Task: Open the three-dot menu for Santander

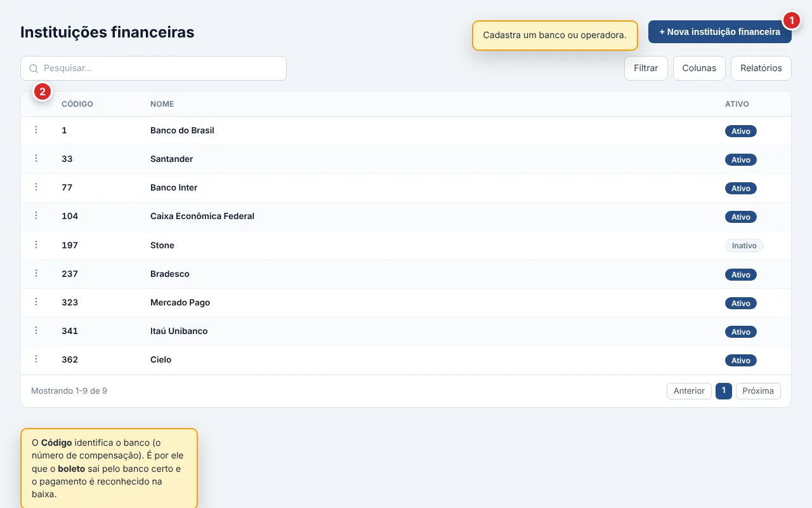Action: 36,158
